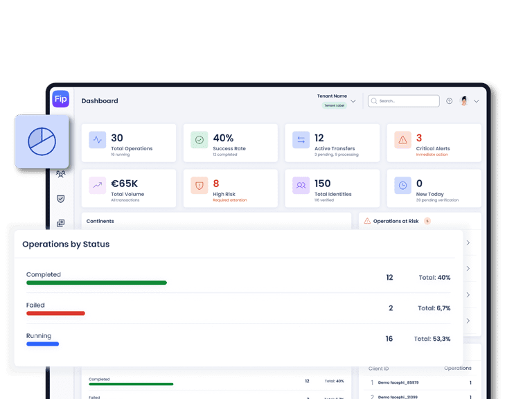Click the blue Running progress bar
Viewport: 532px width, 399px height.
pos(43,344)
